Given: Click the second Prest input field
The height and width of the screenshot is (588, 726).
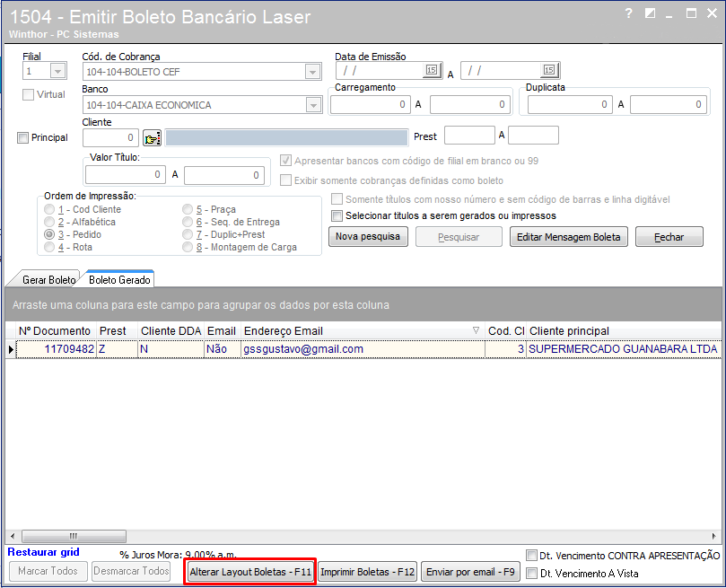Looking at the screenshot, I should (533, 136).
